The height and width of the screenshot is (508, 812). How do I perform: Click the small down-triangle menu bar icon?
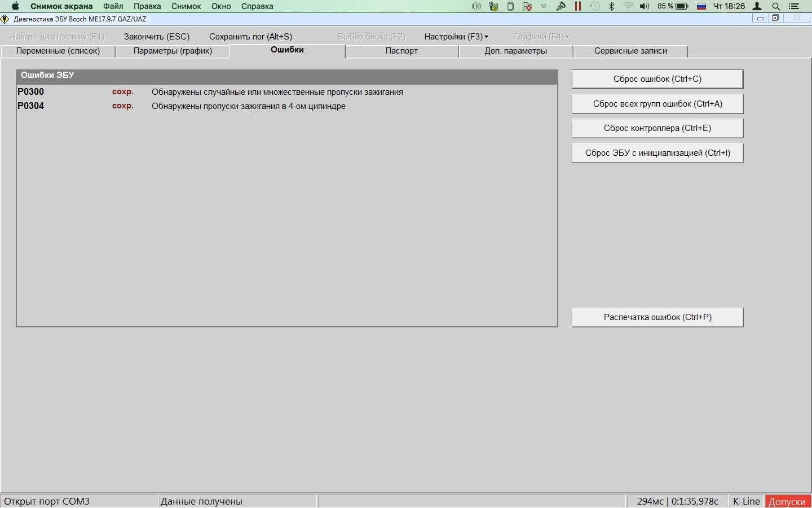click(x=544, y=6)
